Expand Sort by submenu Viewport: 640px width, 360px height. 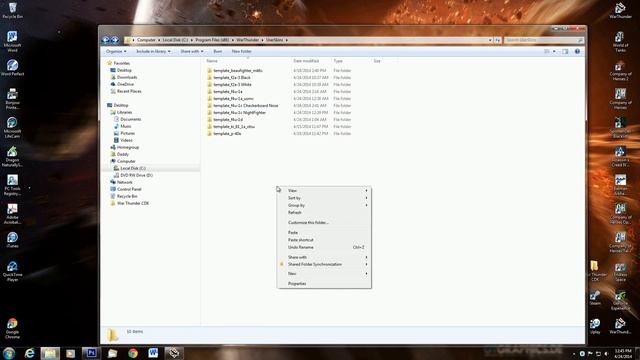coord(324,198)
